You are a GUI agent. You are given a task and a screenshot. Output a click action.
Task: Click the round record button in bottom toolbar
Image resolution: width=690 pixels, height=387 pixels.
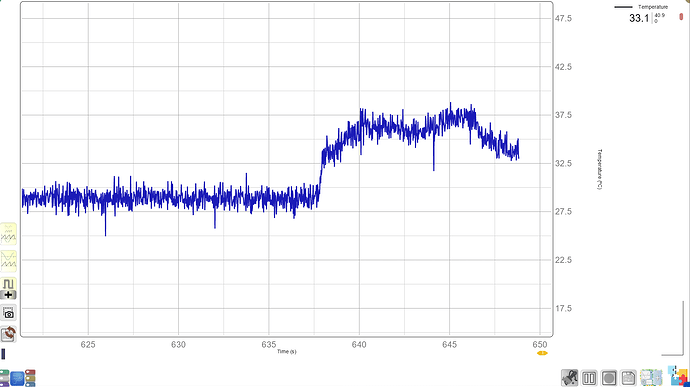pyautogui.click(x=609, y=378)
